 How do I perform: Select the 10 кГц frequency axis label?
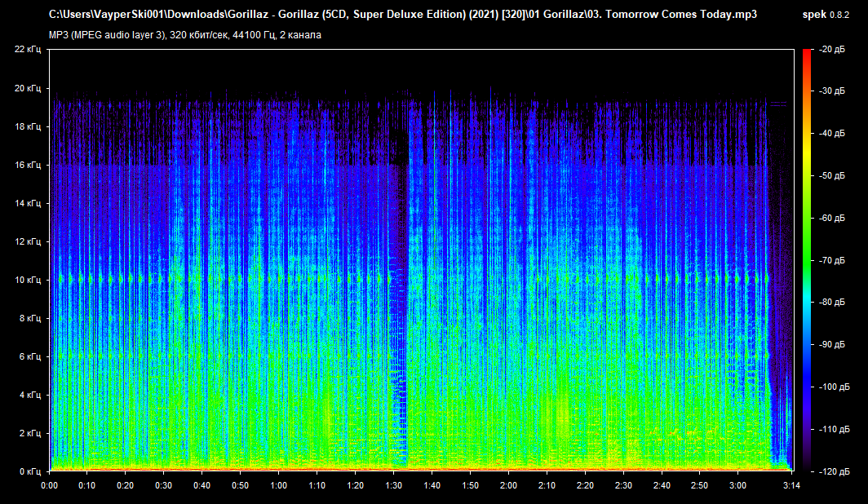[x=27, y=280]
